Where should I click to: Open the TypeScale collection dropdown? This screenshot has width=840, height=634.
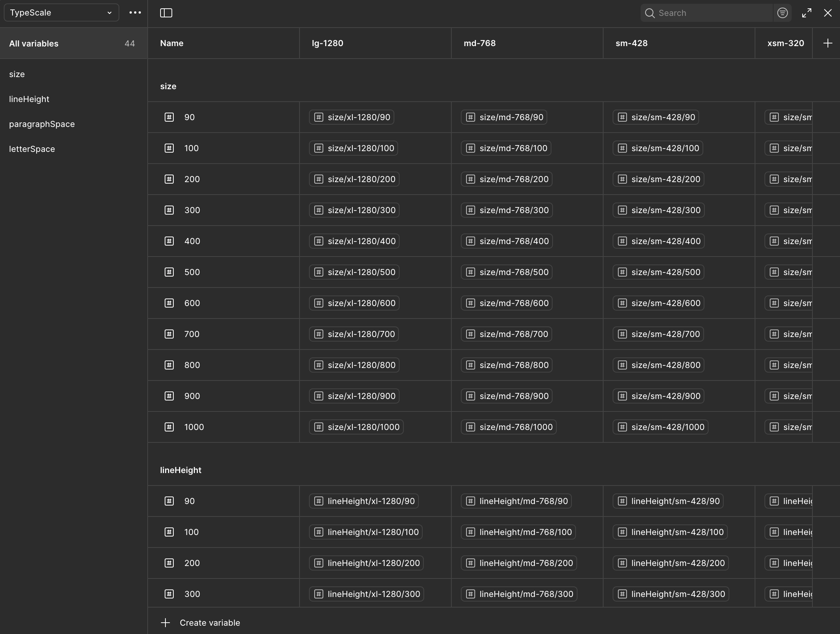pyautogui.click(x=61, y=12)
